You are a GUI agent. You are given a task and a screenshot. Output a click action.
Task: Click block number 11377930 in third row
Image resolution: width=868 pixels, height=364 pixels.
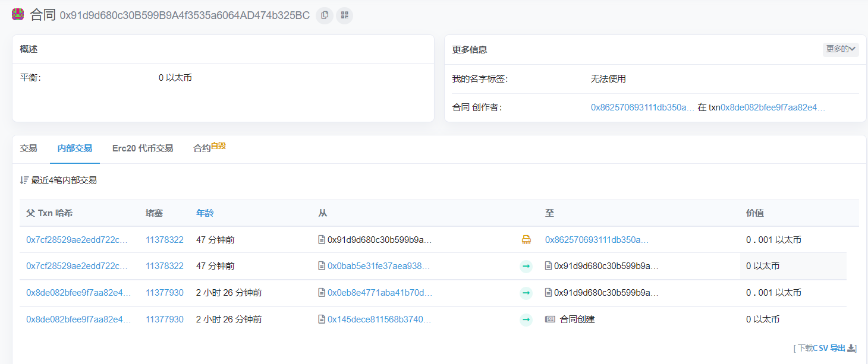[x=165, y=293]
